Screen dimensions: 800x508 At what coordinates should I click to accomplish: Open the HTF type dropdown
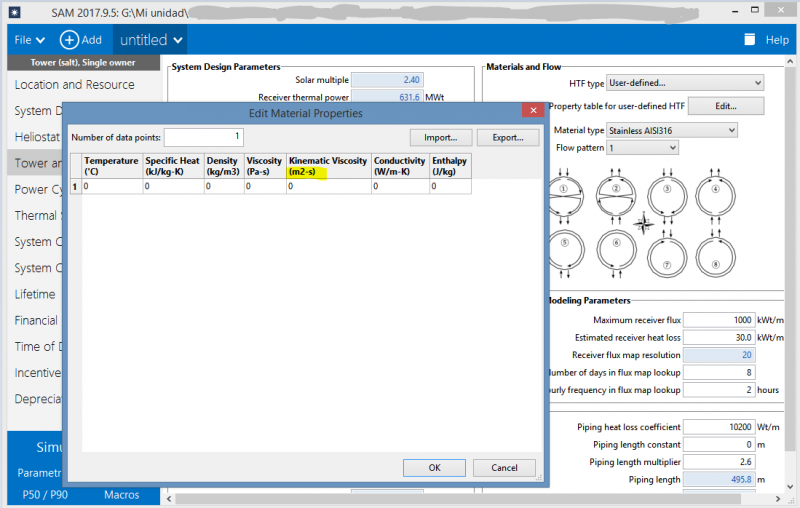687,83
